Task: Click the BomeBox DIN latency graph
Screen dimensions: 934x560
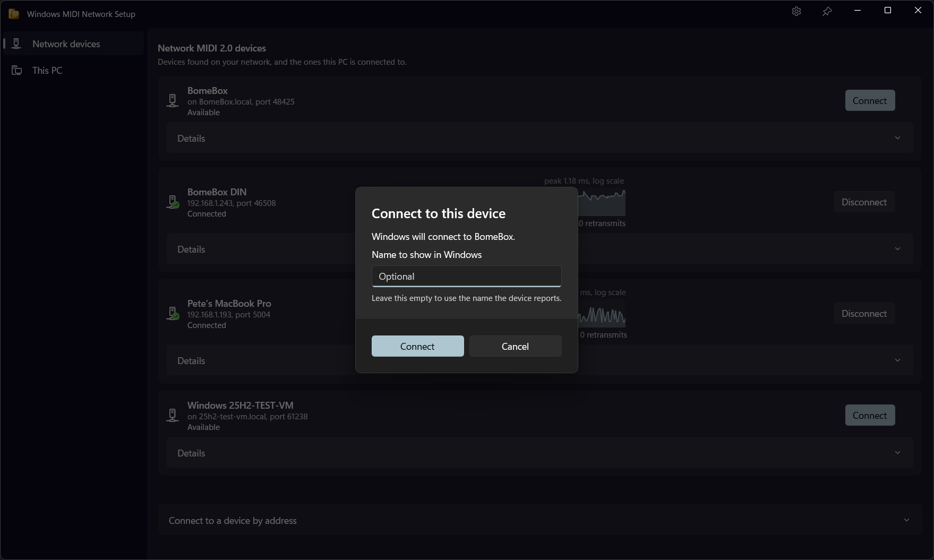Action: tap(602, 202)
